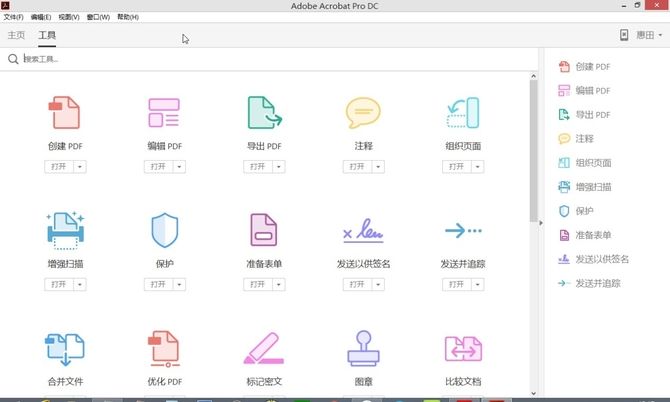Click 打开 button under 创建 PDF
The width and height of the screenshot is (670, 402).
click(59, 167)
